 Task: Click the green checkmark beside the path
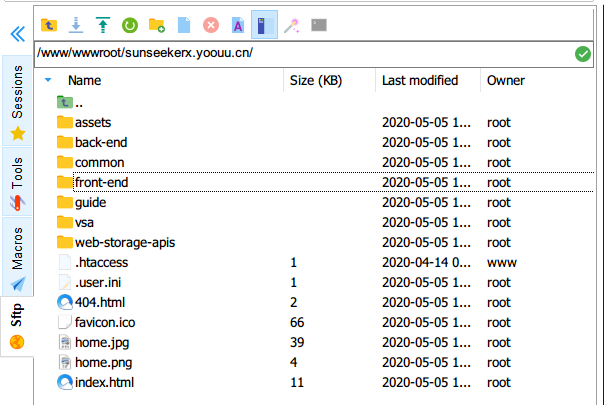point(583,53)
